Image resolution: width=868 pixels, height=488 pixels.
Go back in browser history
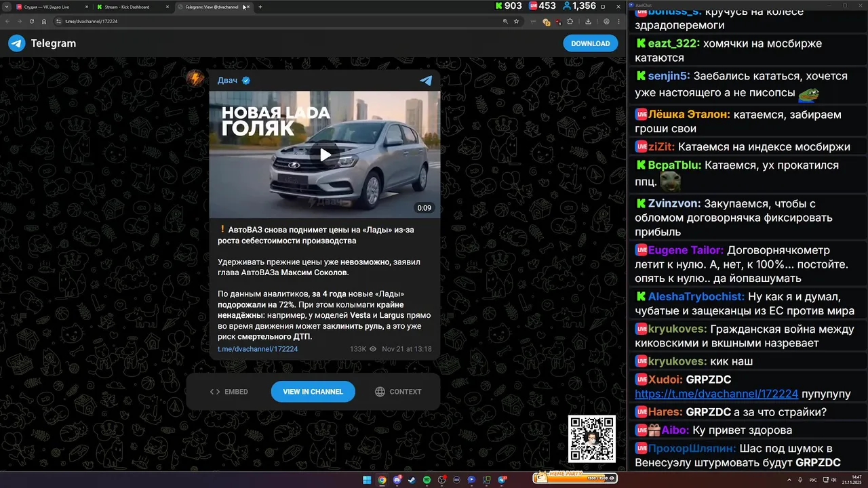tap(7, 21)
